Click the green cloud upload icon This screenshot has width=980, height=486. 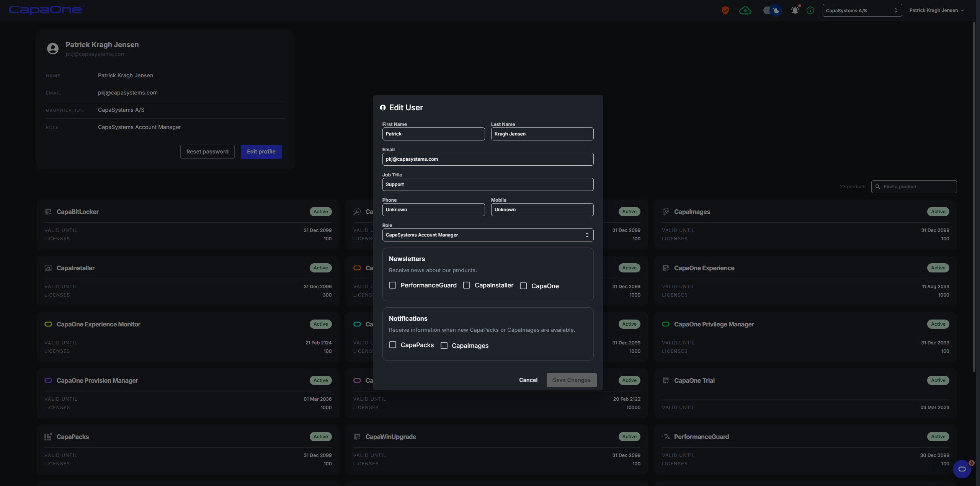[x=745, y=10]
